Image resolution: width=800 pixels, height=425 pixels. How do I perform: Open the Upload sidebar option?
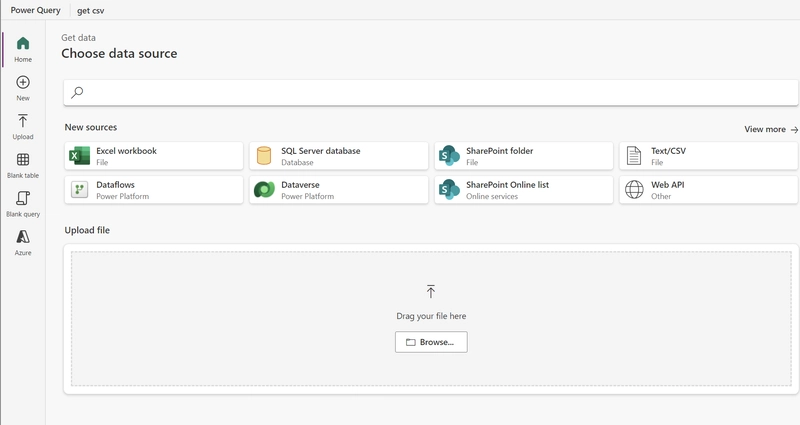pos(23,127)
